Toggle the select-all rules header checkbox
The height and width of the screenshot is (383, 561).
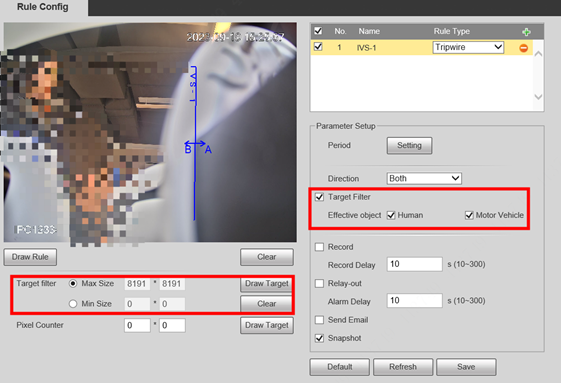click(x=318, y=31)
